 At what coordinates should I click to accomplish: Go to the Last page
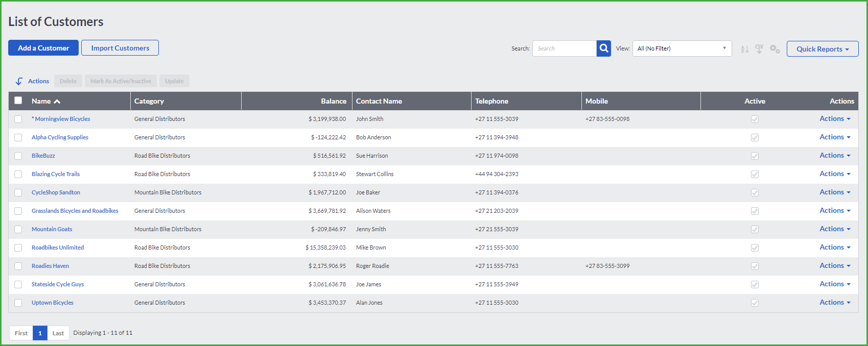[58, 333]
